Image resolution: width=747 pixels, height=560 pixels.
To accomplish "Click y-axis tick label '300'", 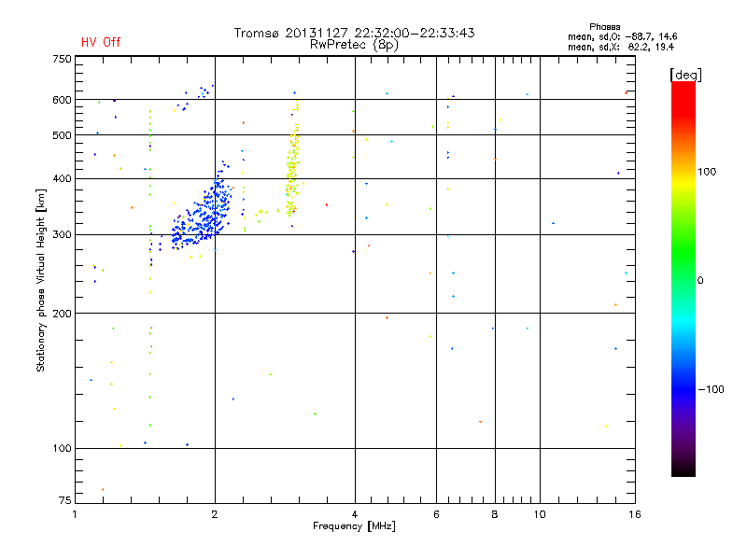I will [x=62, y=235].
